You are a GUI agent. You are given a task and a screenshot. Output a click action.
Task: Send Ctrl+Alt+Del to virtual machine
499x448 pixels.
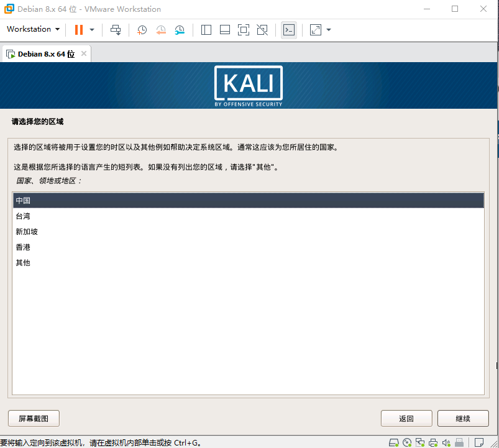coord(116,30)
